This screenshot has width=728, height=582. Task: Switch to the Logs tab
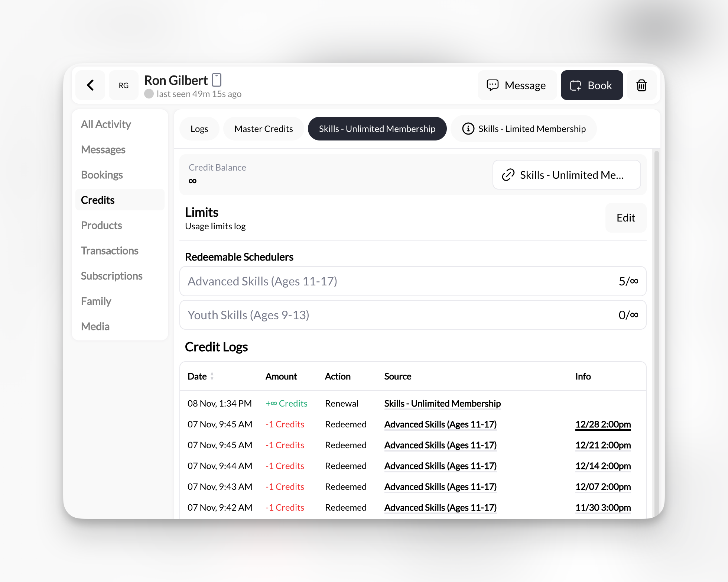click(x=199, y=129)
